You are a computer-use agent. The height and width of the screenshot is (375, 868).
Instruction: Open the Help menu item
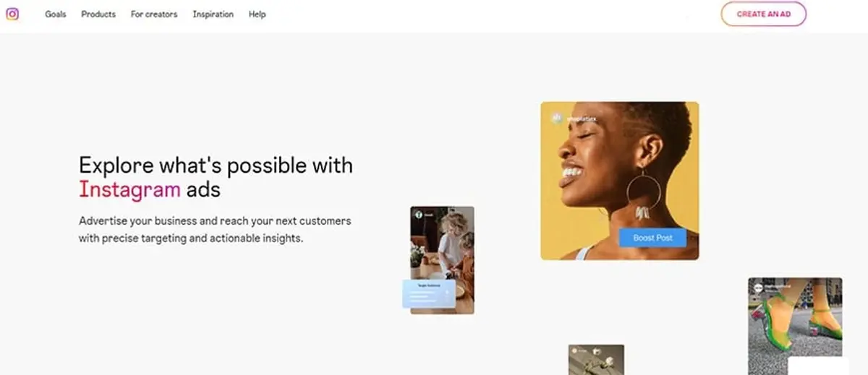[258, 14]
